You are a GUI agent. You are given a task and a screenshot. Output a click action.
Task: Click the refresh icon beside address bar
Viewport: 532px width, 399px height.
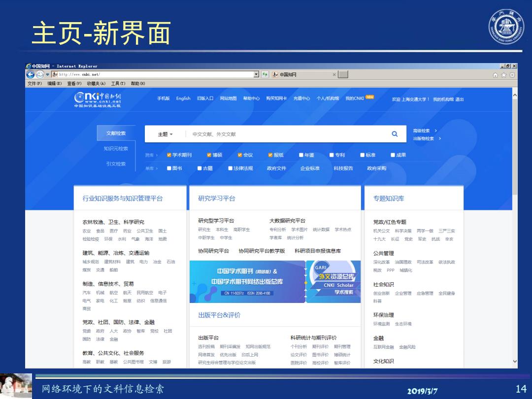tap(265, 74)
